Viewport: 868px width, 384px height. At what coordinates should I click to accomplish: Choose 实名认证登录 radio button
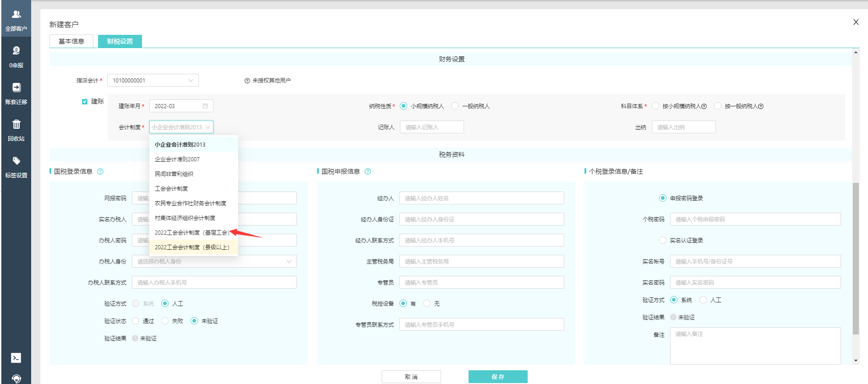pos(662,240)
